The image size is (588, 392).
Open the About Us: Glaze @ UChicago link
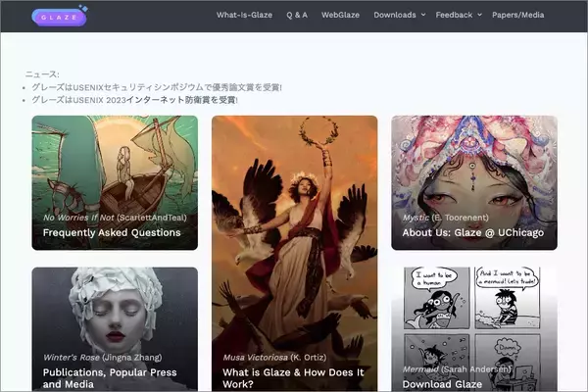pos(473,232)
